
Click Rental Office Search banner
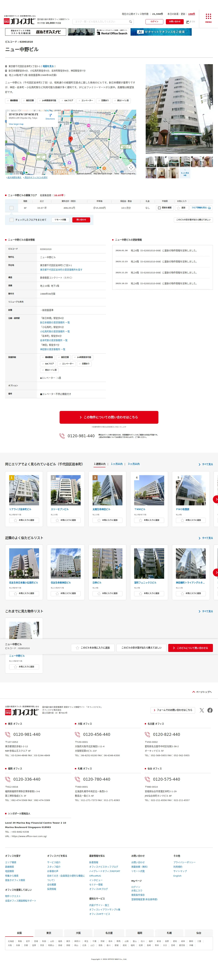98,32
